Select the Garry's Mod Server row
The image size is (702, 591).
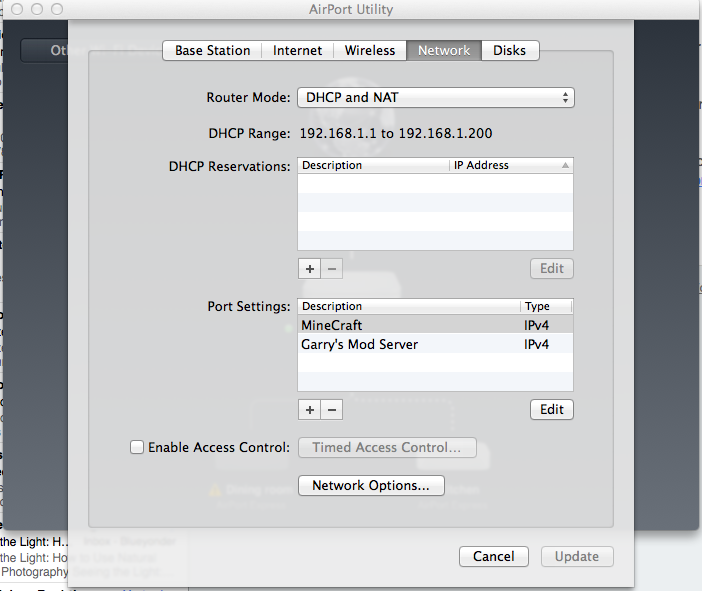point(435,344)
